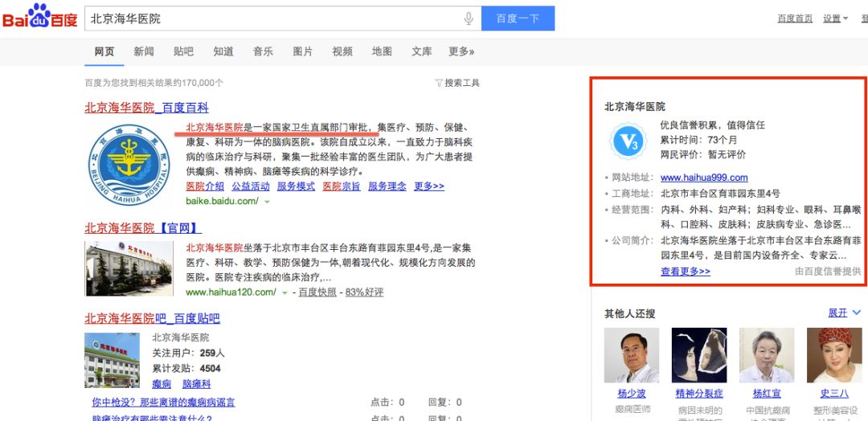Image resolution: width=868 pixels, height=421 pixels.
Task: Open the 医院宗旨 sublink
Action: coord(342,186)
